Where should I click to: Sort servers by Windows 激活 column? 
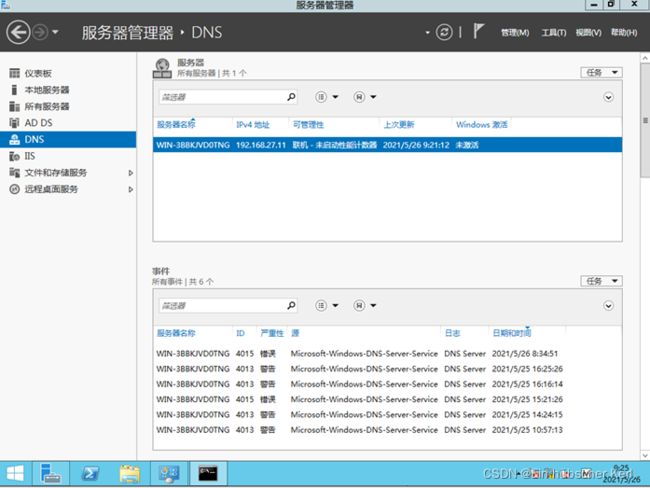482,124
